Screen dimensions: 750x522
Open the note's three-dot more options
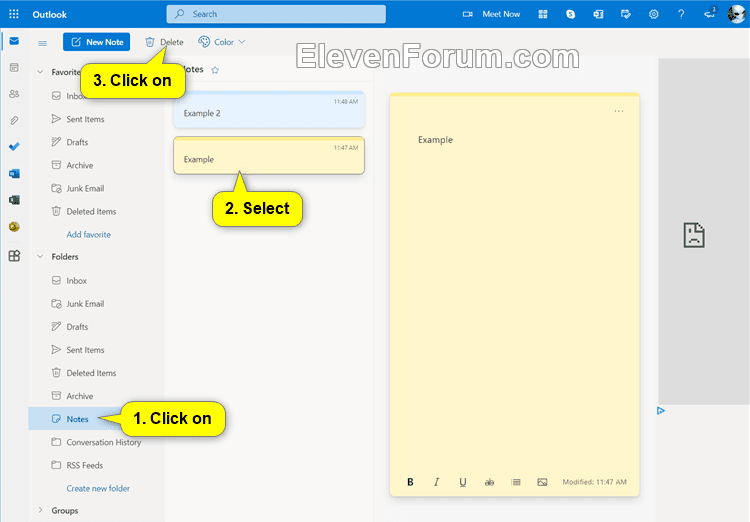618,111
